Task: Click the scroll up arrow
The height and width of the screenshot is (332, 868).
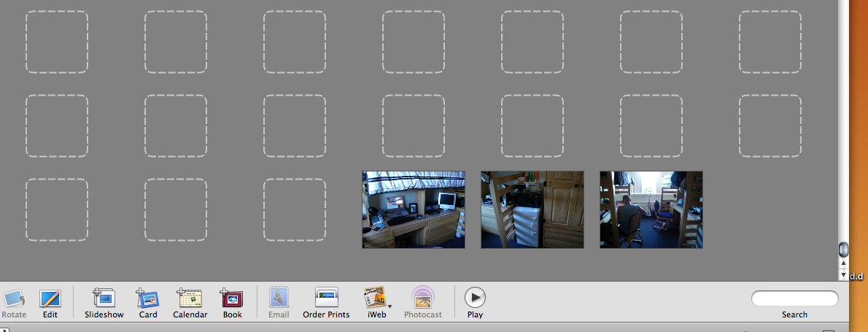Action: tap(844, 263)
